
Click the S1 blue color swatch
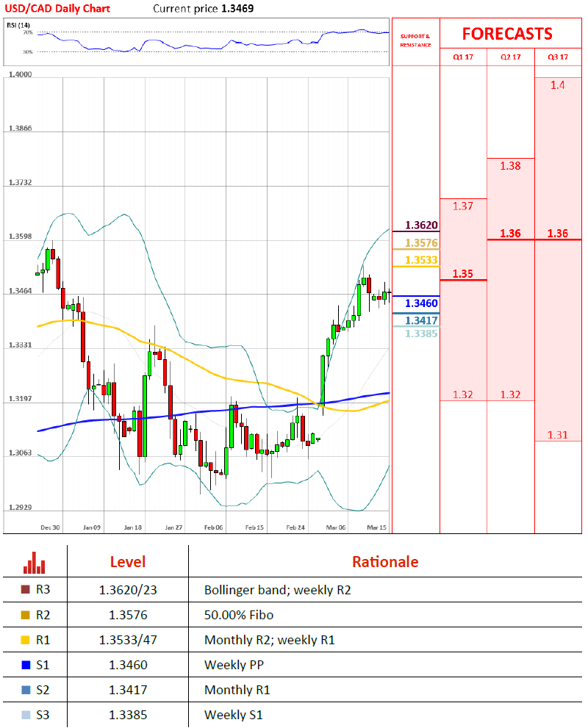[x=26, y=665]
